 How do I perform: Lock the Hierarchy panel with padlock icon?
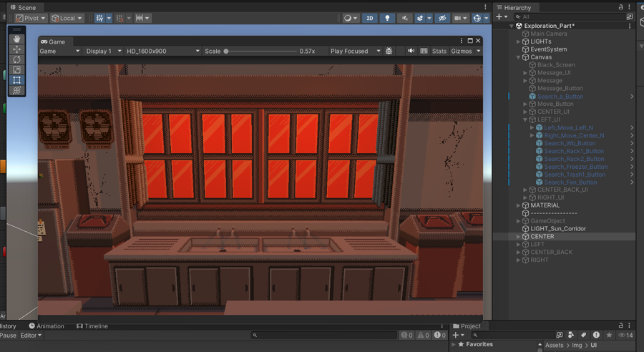coord(620,7)
